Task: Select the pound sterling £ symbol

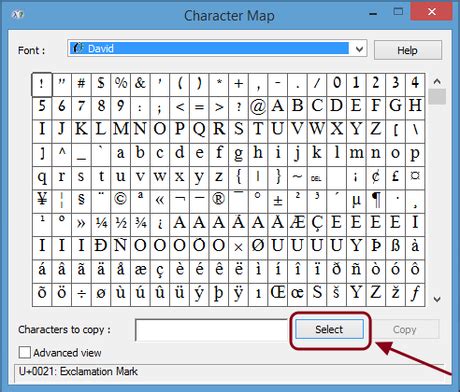Action: (x=395, y=178)
